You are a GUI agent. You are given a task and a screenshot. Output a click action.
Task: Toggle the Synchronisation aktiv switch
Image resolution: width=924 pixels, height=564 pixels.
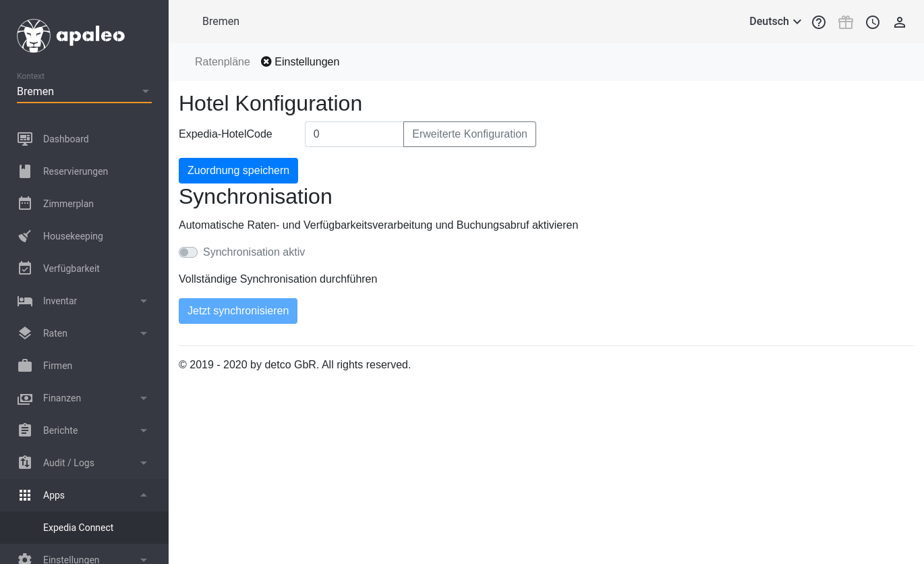[188, 252]
